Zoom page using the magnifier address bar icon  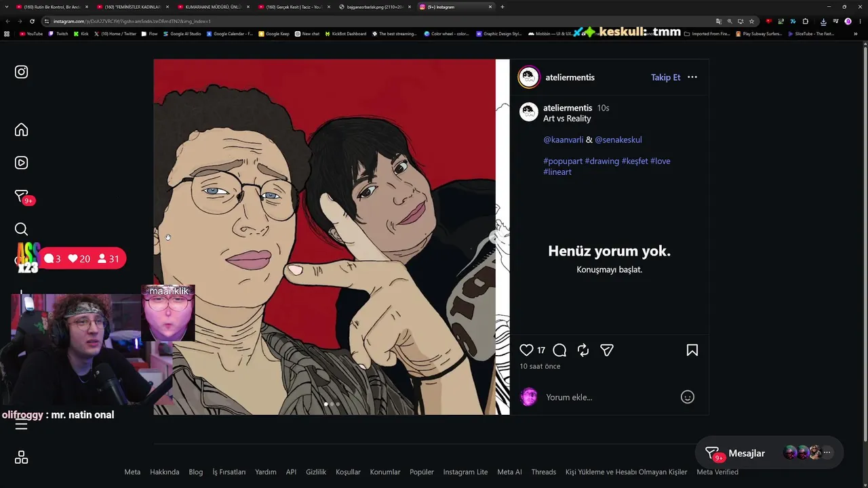pyautogui.click(x=730, y=21)
